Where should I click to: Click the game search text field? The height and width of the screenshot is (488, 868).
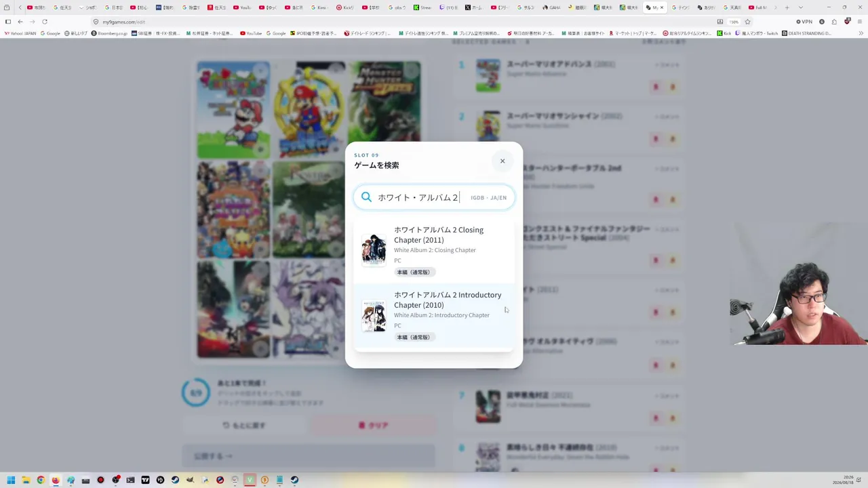tap(434, 197)
